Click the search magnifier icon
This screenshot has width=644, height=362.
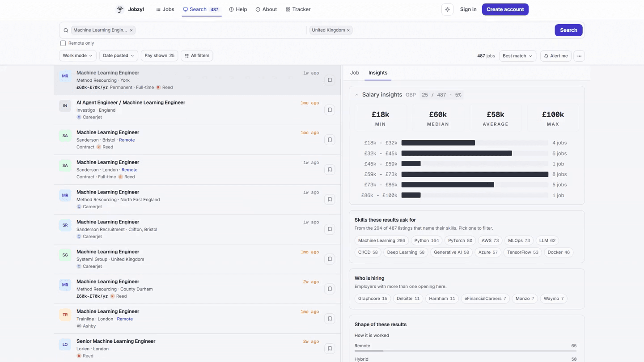click(66, 30)
